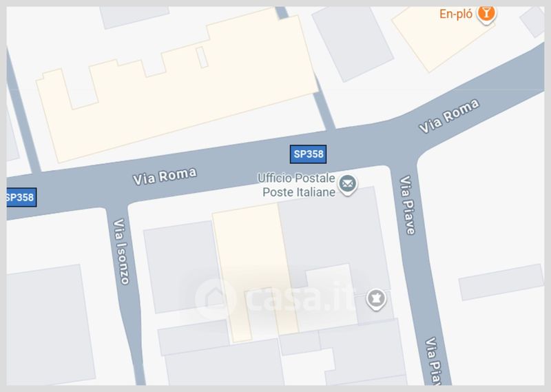Click the narrow gray building east of Via Piave
This screenshot has height=392, width=551.
501,282
